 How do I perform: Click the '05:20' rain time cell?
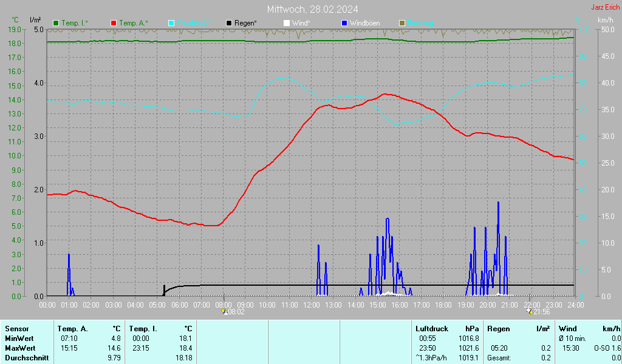499,348
